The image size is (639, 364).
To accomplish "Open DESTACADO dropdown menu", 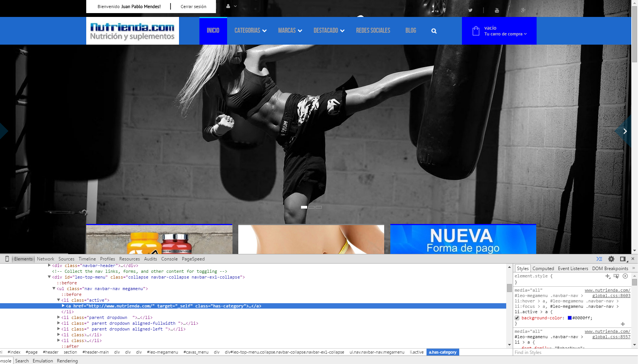I will tap(329, 30).
